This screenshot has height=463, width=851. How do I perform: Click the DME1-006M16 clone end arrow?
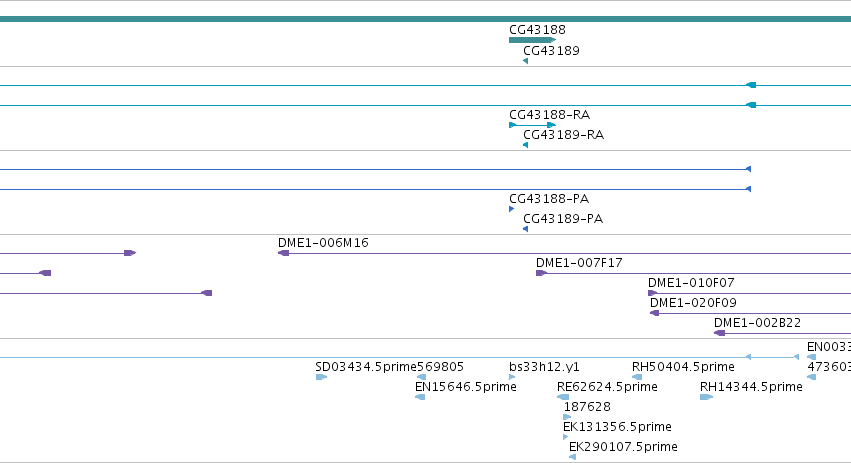(283, 253)
